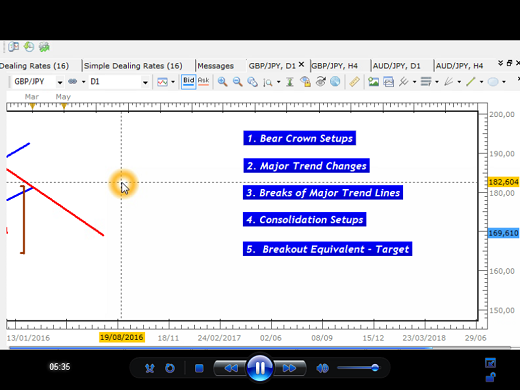
Task: Click the insert picture icon in toolbar
Action: (x=373, y=82)
